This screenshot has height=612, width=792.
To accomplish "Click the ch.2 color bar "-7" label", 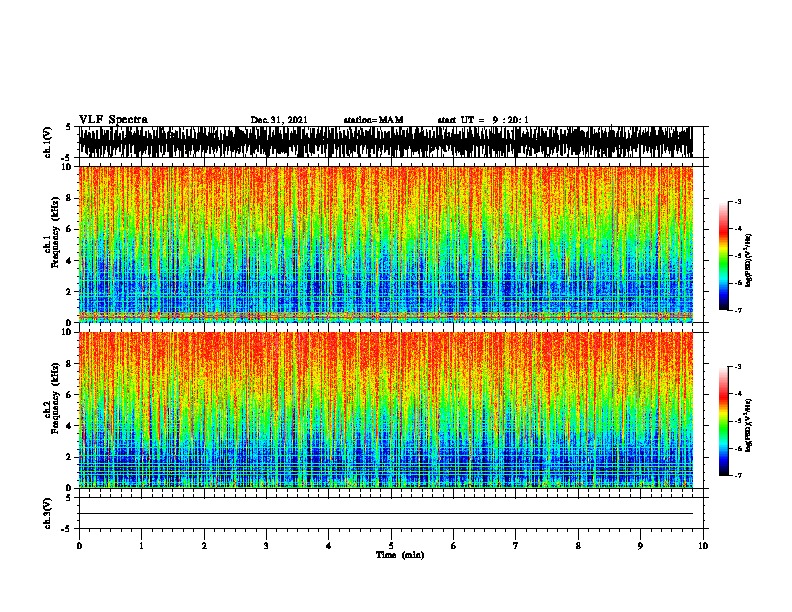I will 738,475.
